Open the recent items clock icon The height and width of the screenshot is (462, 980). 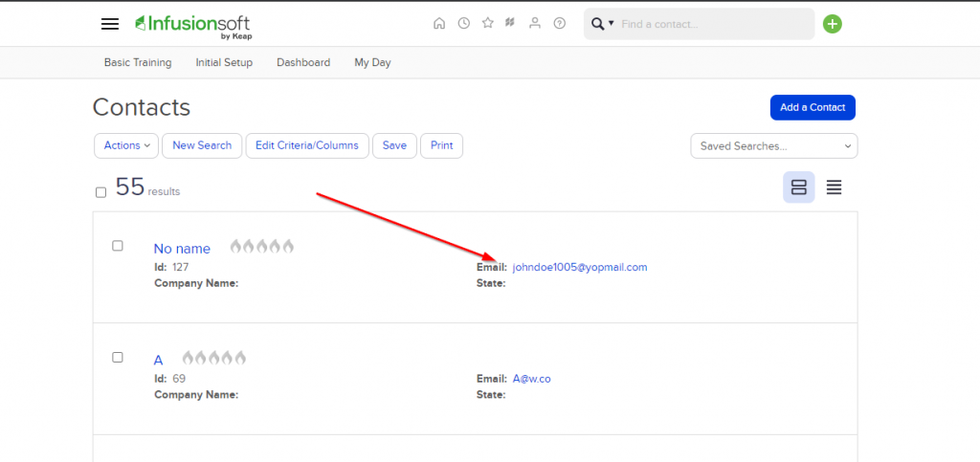464,23
